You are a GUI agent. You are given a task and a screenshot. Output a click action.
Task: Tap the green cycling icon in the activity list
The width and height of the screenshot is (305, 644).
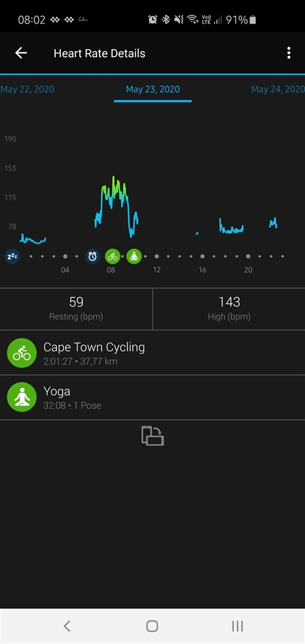pos(21,353)
